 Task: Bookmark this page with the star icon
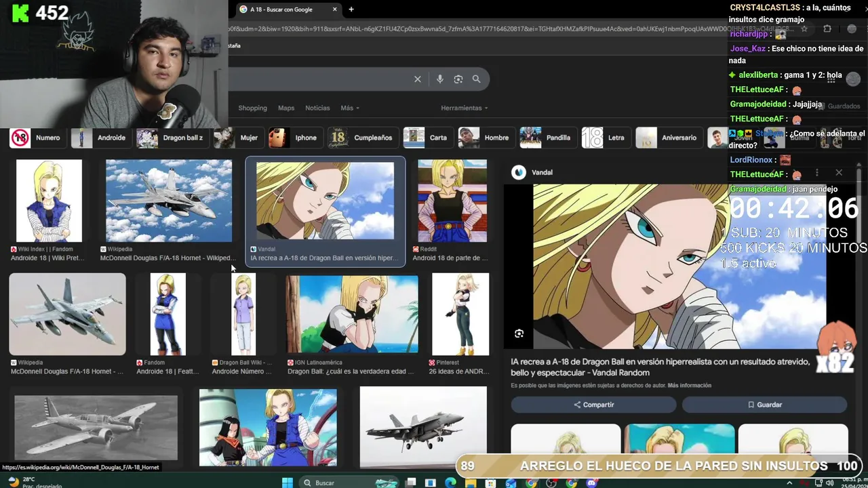tap(804, 29)
